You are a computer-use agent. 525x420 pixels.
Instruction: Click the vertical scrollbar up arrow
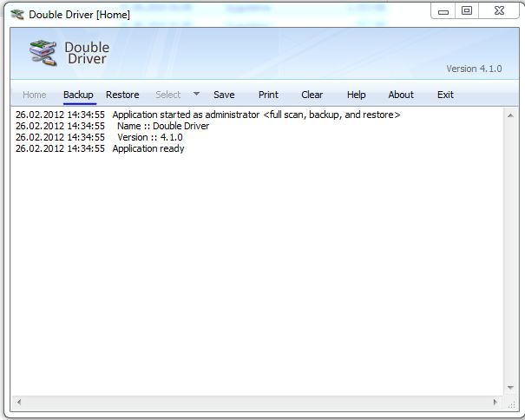tap(510, 115)
